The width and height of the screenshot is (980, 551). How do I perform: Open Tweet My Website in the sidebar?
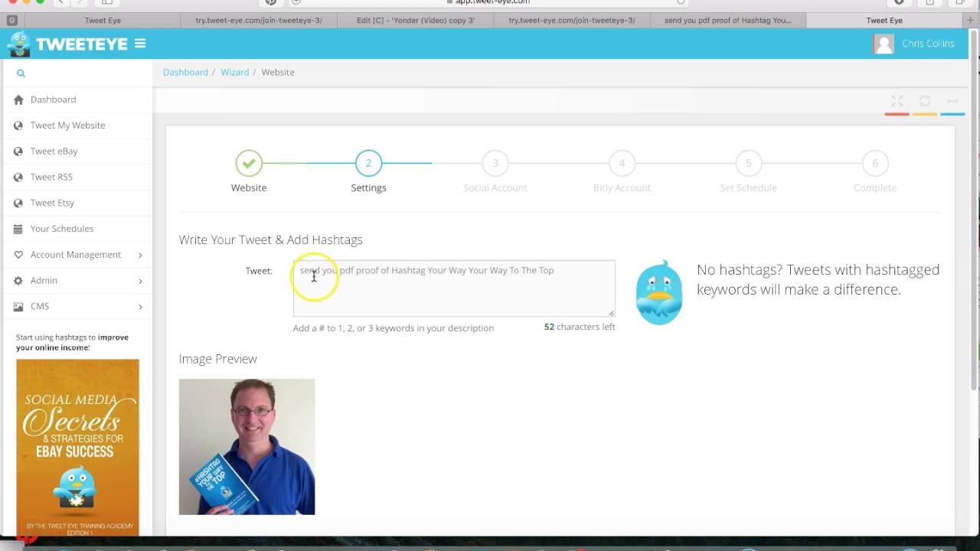tap(78, 126)
